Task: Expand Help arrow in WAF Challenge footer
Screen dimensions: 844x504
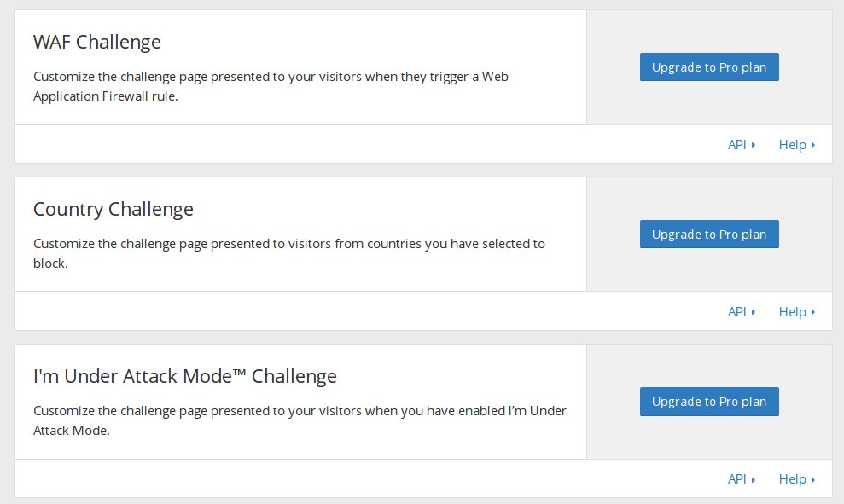Action: (x=812, y=145)
